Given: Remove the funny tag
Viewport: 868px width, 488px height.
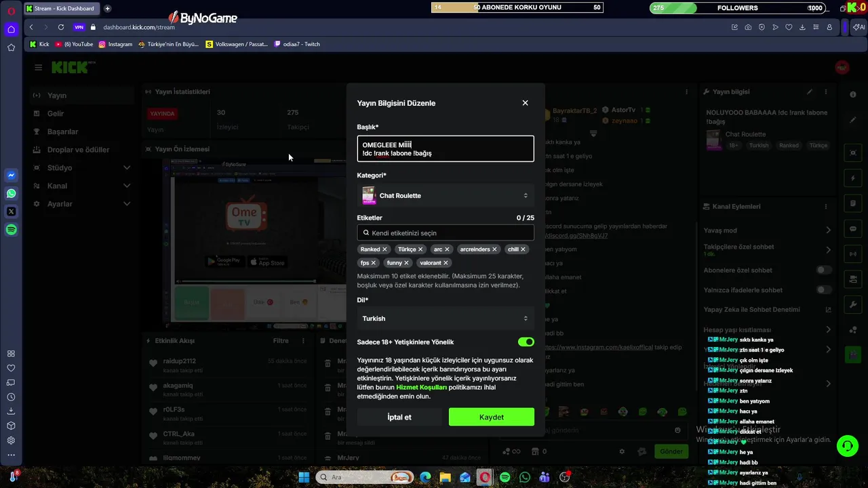Looking at the screenshot, I should tap(406, 263).
